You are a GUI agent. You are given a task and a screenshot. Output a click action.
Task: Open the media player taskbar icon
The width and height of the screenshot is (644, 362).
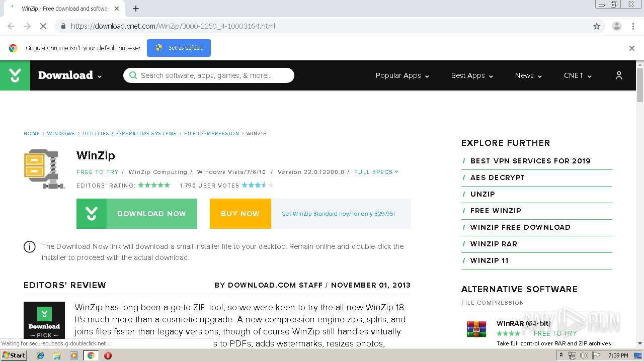click(x=74, y=355)
